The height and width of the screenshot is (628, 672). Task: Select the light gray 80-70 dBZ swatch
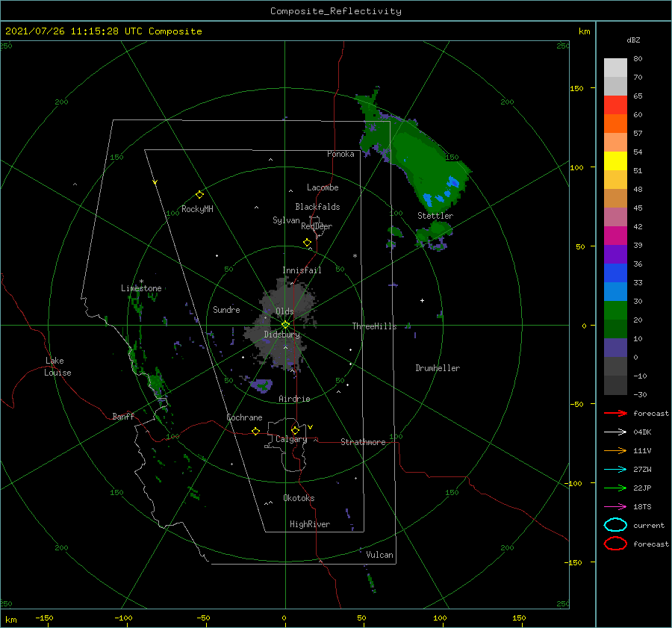coord(615,68)
